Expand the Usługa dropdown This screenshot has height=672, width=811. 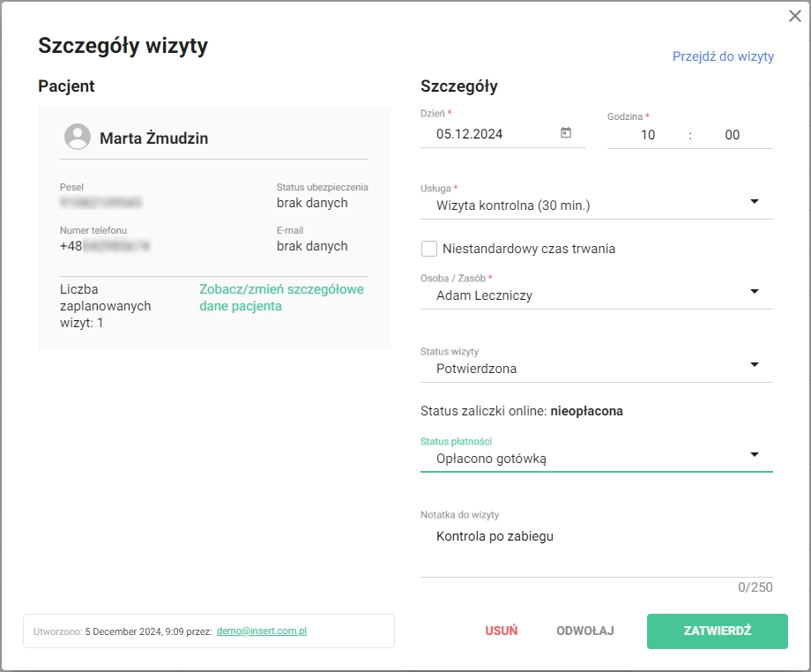754,202
